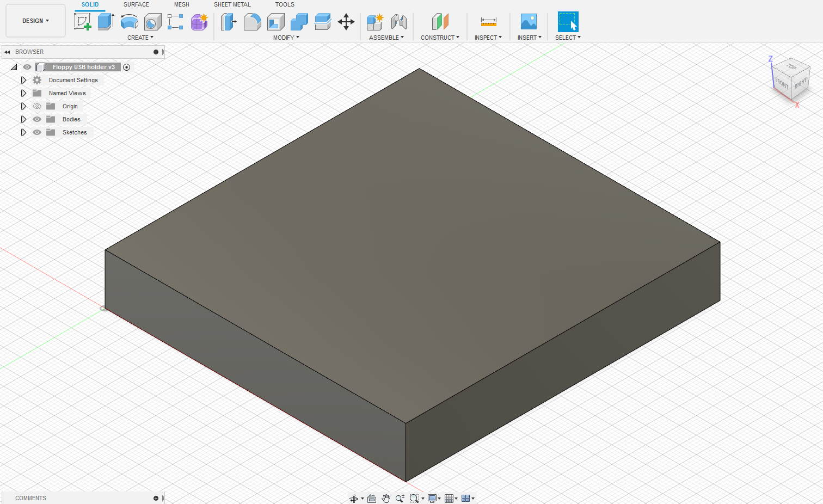Image resolution: width=823 pixels, height=504 pixels.
Task: Switch to the SURFACE tab
Action: click(136, 4)
